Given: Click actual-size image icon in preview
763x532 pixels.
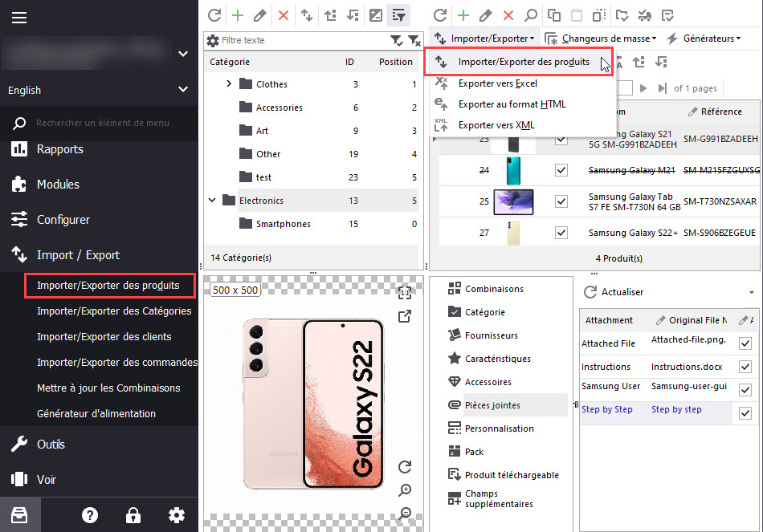Looking at the screenshot, I should 405,293.
